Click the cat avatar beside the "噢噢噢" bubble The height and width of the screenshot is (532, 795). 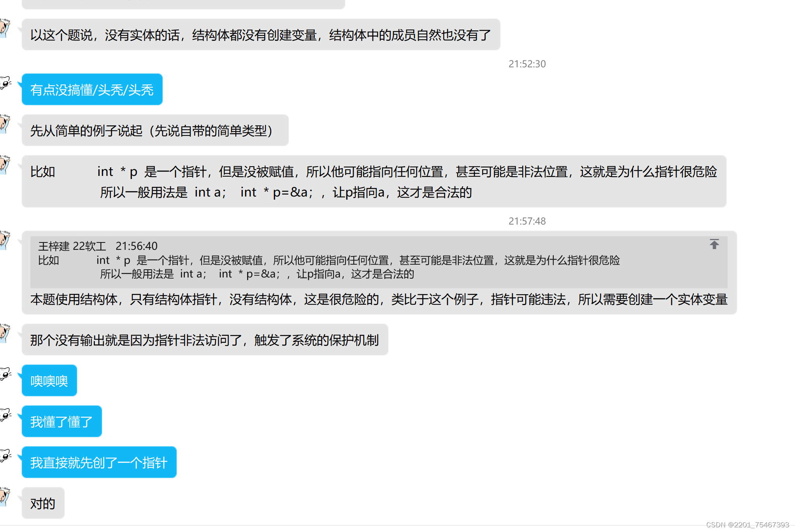(x=4, y=374)
